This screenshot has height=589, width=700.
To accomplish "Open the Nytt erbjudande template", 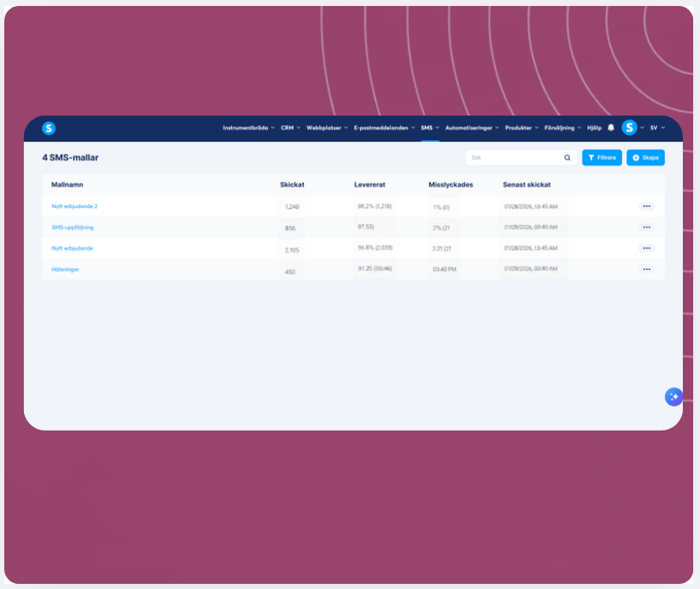I will (73, 248).
